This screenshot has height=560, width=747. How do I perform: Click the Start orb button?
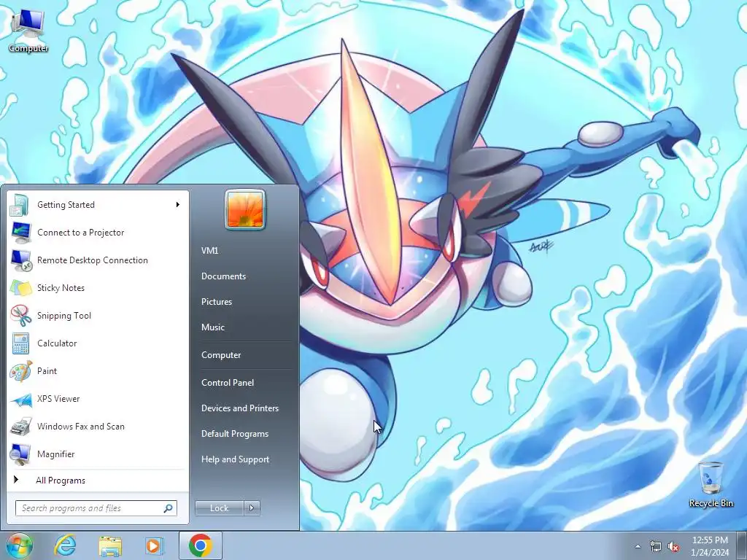click(19, 545)
